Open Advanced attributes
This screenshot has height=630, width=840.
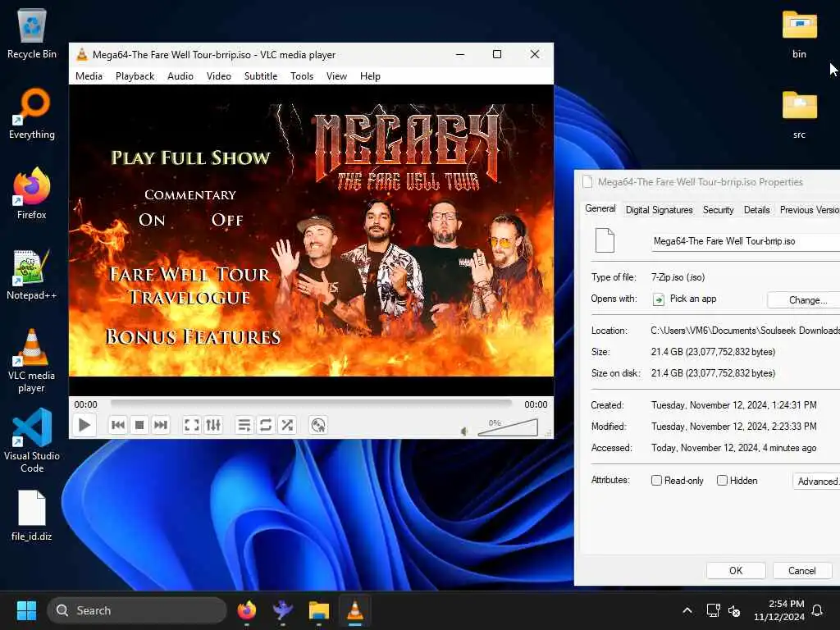[816, 481]
